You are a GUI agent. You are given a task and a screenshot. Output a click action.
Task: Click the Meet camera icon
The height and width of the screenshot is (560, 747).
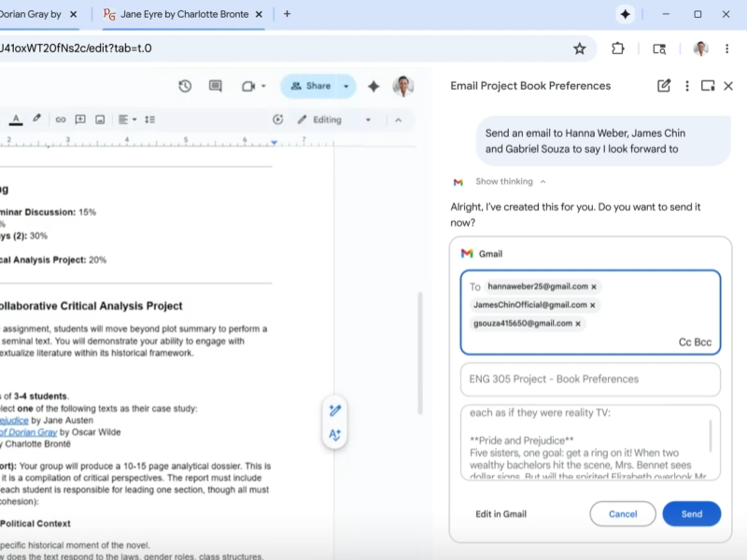[247, 85]
